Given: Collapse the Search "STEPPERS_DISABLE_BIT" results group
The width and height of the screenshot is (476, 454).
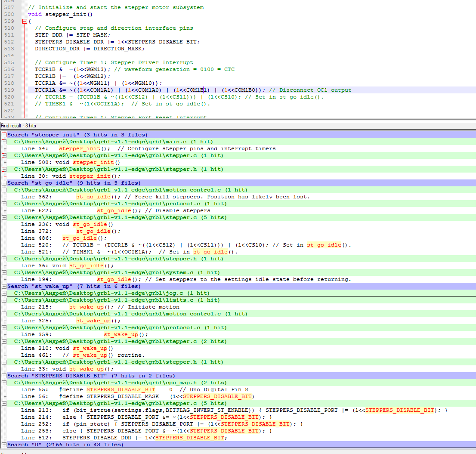Looking at the screenshot, I should pos(4,376).
